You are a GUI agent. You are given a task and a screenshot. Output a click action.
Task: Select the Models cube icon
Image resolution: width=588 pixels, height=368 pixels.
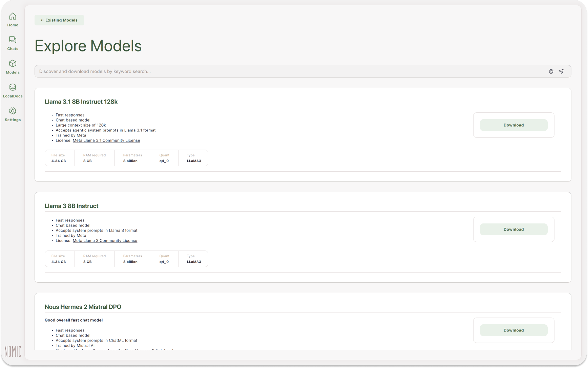tap(13, 64)
